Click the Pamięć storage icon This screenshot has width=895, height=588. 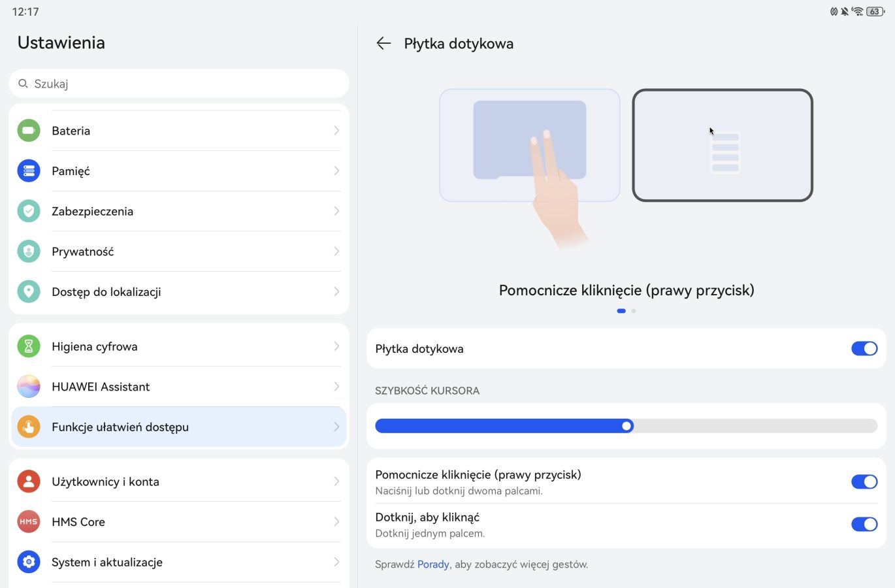pyautogui.click(x=29, y=171)
